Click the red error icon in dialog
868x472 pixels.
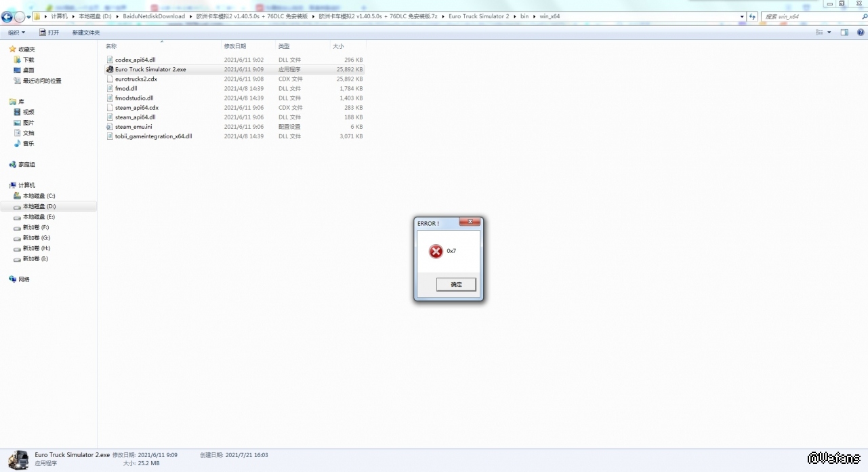[x=436, y=251]
